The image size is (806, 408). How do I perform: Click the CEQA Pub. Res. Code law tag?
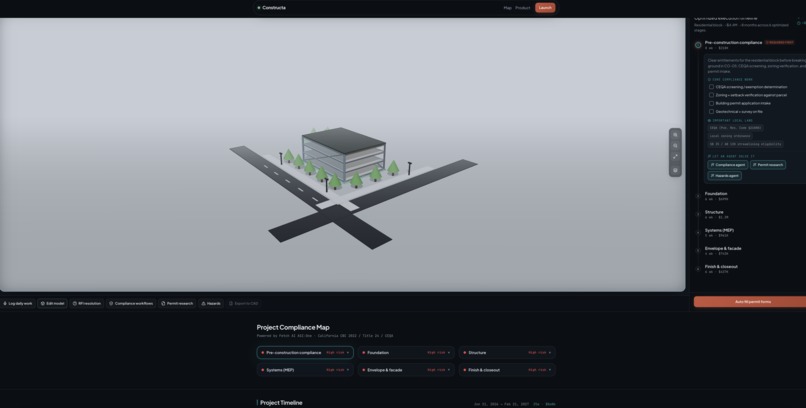pyautogui.click(x=736, y=128)
